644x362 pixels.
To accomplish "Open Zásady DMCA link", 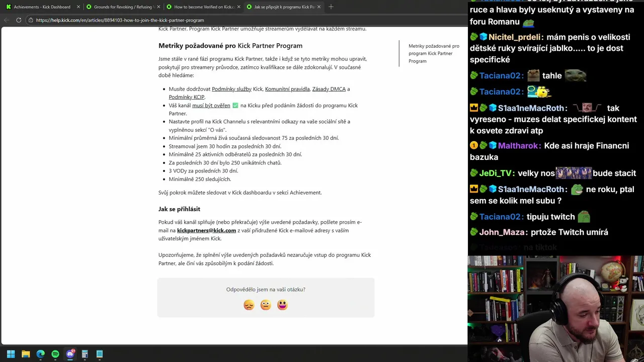I will pyautogui.click(x=329, y=89).
